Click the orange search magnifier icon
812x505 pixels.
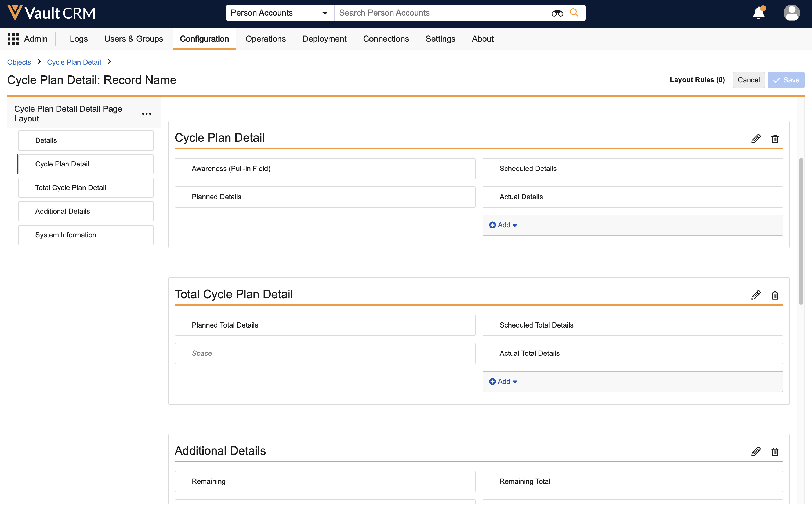tap(574, 13)
